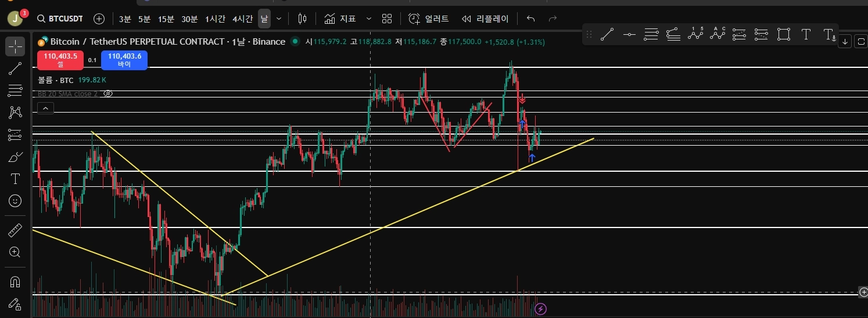Pick long position tool from favorites toolbar
Viewport: 868px width, 318px height.
tap(740, 34)
